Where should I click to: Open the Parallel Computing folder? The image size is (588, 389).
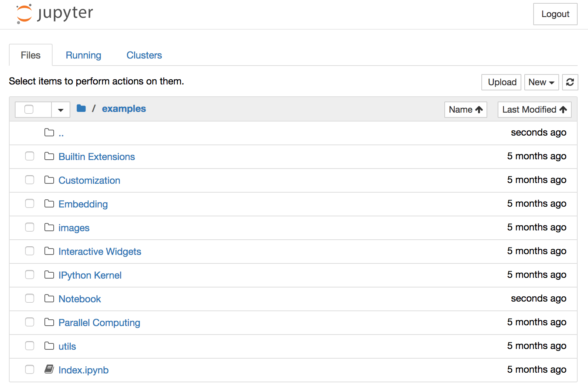[x=99, y=323]
